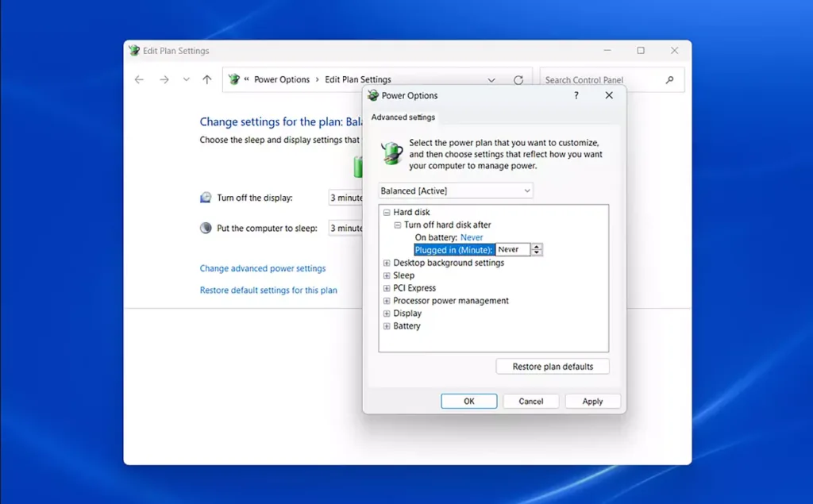
Task: Open recent locations chevron beside forward arrow
Action: 186,79
